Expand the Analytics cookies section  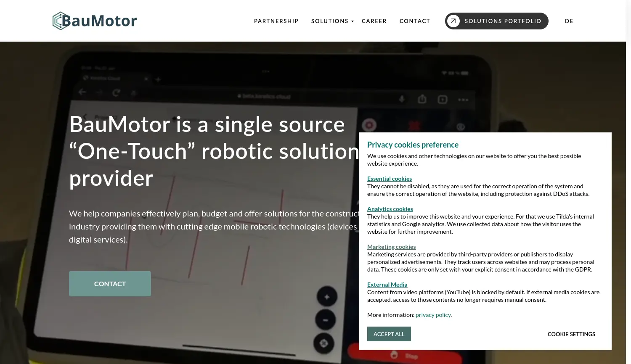pyautogui.click(x=390, y=209)
